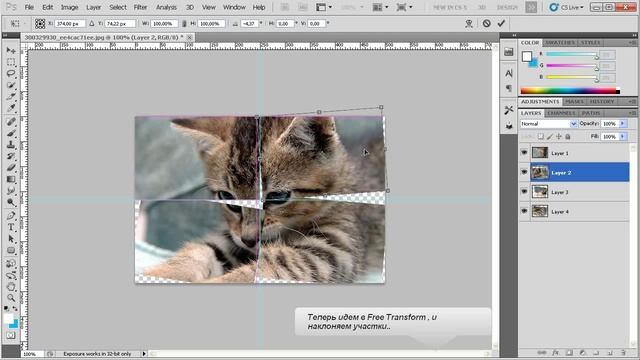Viewport: 640px width, 360px height.
Task: Open the Character panel icon
Action: (x=509, y=73)
